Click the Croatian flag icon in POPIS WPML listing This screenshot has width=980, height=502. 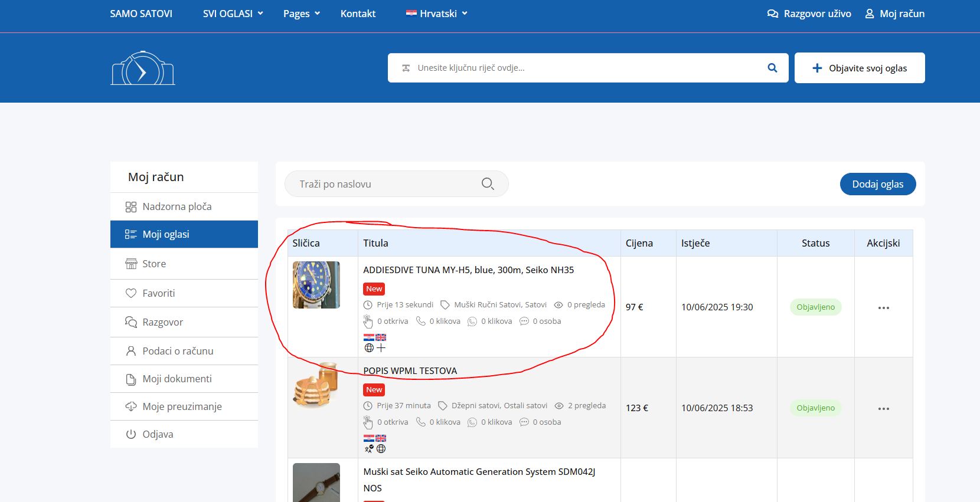click(368, 438)
